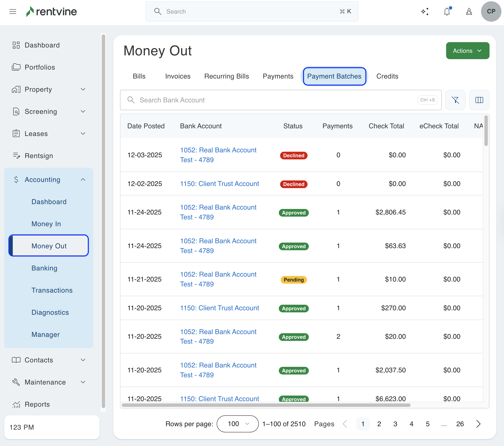The height and width of the screenshot is (446, 504).
Task: Click the Rentvine logo
Action: (x=52, y=11)
